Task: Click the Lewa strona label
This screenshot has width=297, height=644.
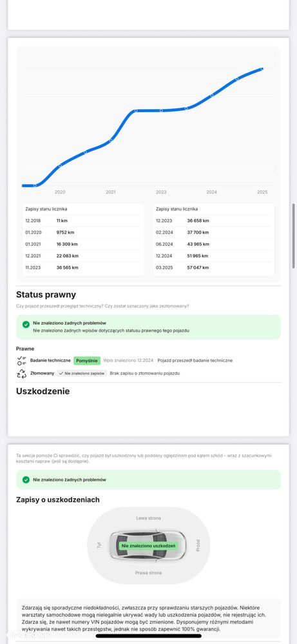Action: [148, 518]
